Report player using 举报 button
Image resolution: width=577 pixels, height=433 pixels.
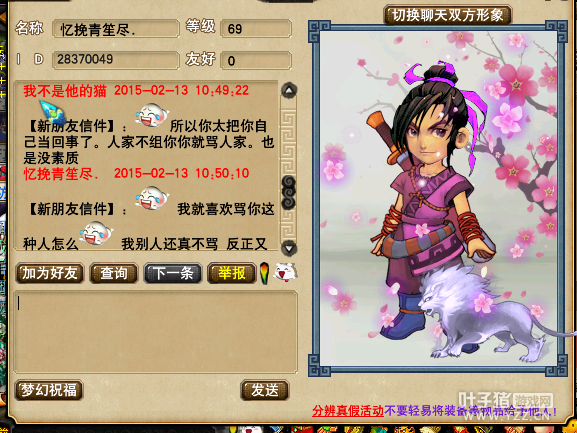pos(231,273)
